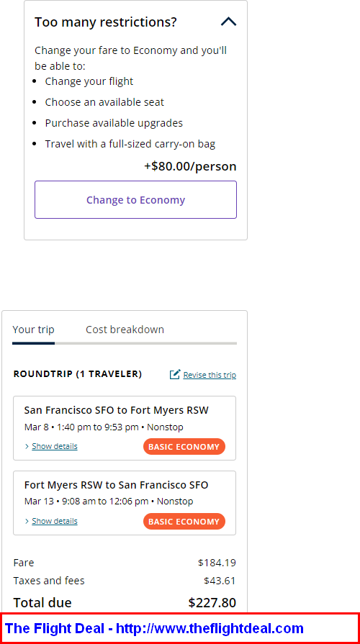Select the Fort Myers to San Francisco heading
Image resolution: width=360 pixels, height=644 pixels.
[117, 485]
